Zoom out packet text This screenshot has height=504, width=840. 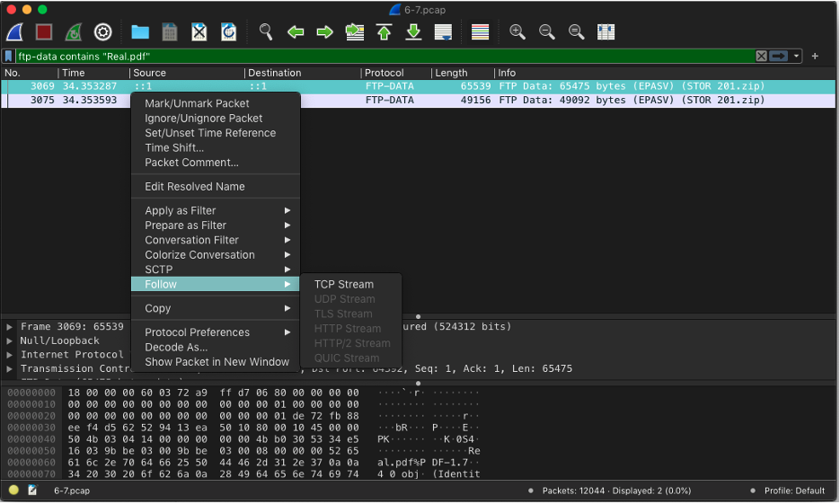546,32
